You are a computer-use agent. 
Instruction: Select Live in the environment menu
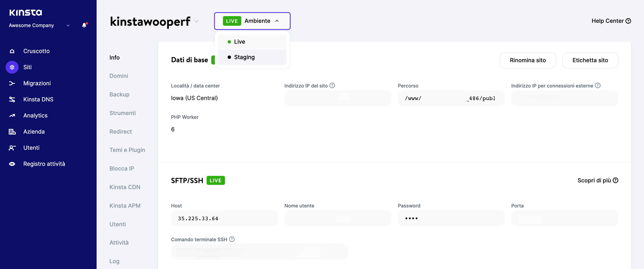(x=239, y=42)
